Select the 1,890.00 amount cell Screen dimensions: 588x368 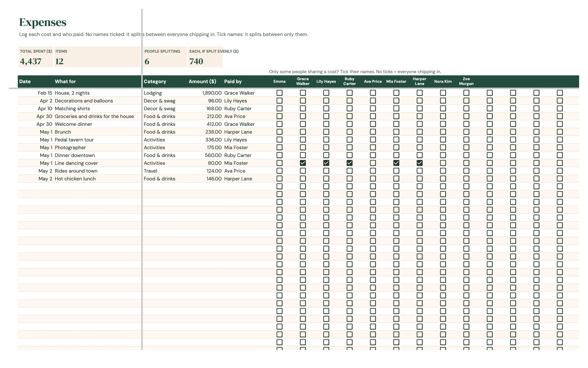point(205,93)
